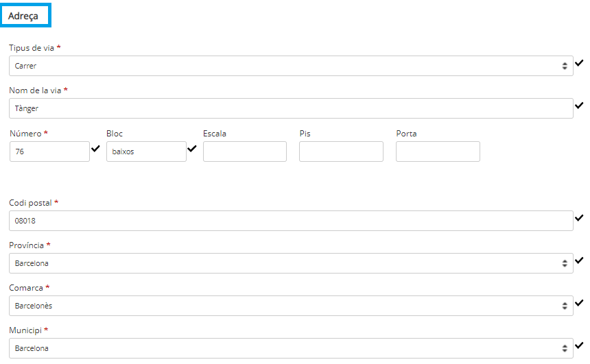This screenshot has width=590, height=364.
Task: Click the checkmark beside Comarca
Action: point(579,303)
